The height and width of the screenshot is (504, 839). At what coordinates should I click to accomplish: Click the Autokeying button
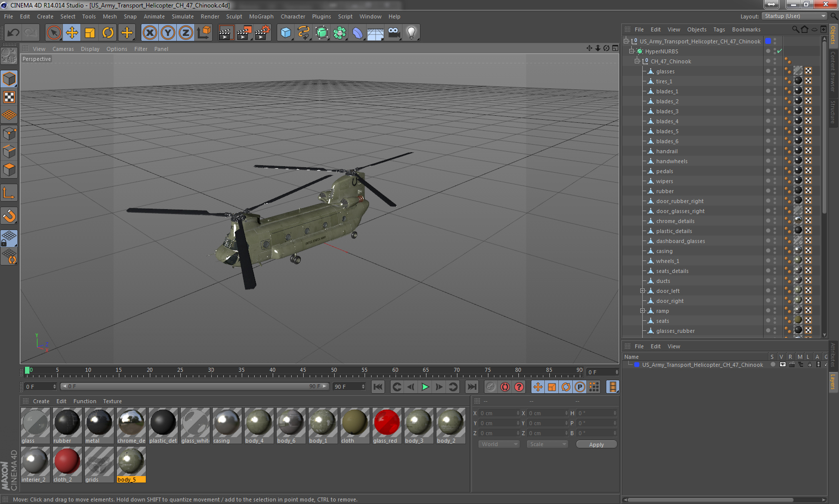505,387
